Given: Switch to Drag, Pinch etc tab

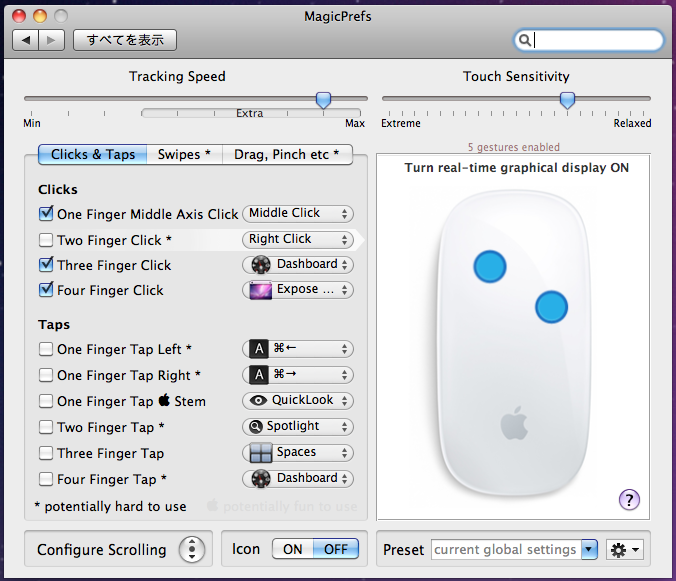Looking at the screenshot, I should pos(287,154).
